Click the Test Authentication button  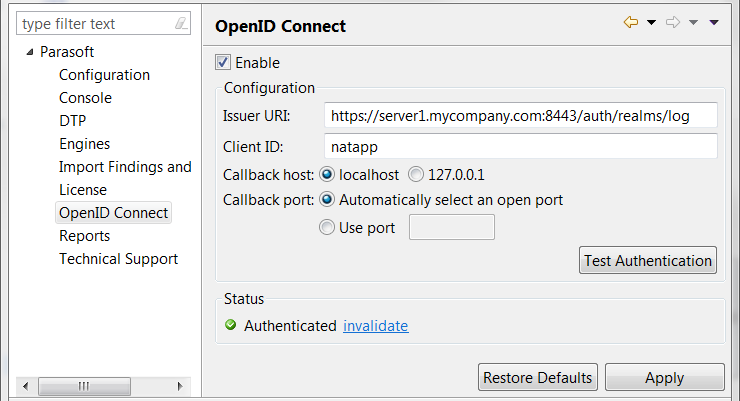tap(648, 260)
